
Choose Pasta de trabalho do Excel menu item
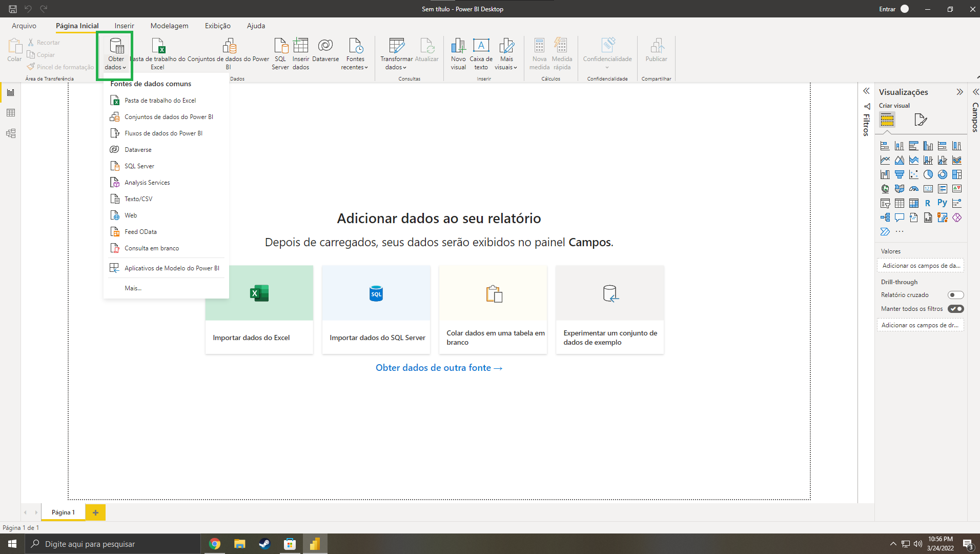click(166, 101)
